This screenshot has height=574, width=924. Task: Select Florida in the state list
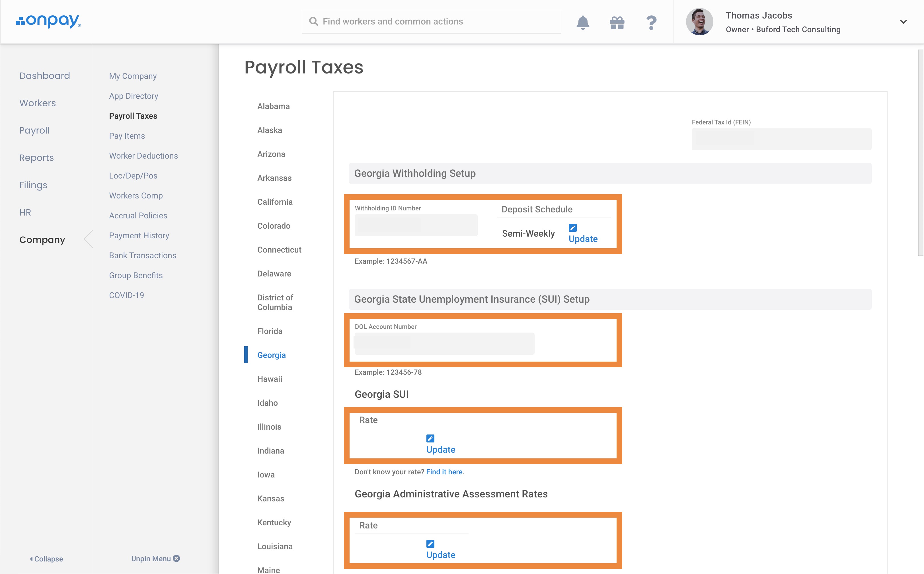pyautogui.click(x=269, y=331)
